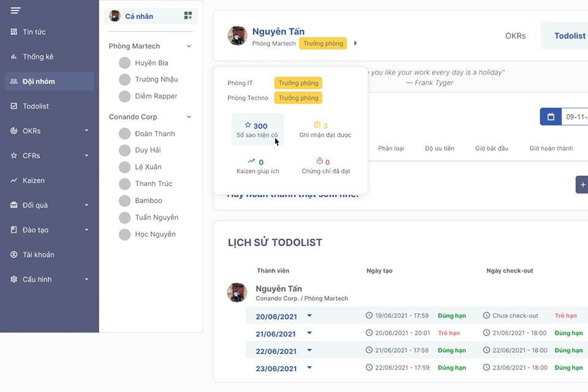Expand CFRs submenu in sidebar
This screenshot has height=392, width=588.
coord(86,156)
